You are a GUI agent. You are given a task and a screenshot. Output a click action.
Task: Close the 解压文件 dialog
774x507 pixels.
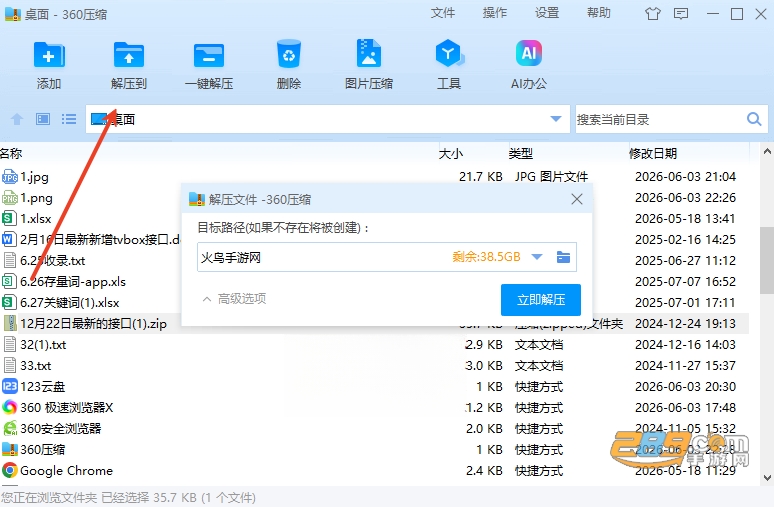577,199
